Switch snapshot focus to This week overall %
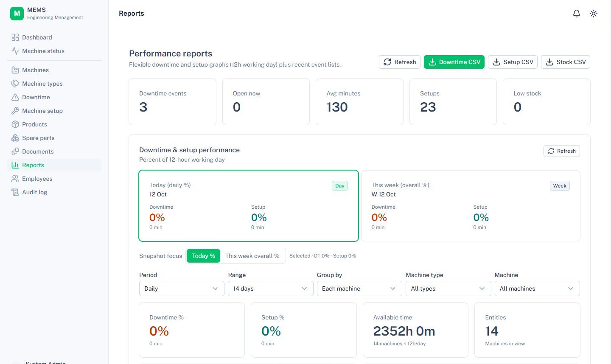611x364 pixels. [252, 256]
